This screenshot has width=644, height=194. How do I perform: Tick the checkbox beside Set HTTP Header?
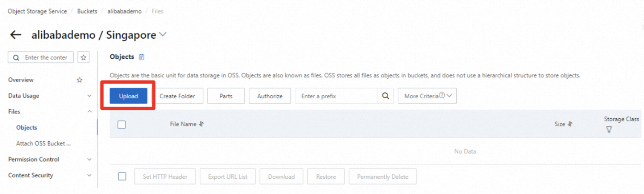click(122, 177)
